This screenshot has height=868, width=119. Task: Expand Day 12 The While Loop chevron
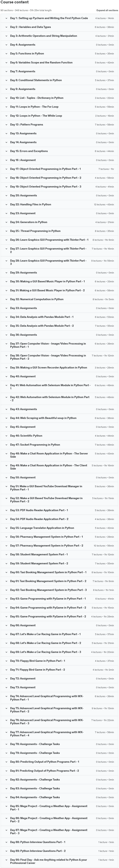tap(6, 116)
